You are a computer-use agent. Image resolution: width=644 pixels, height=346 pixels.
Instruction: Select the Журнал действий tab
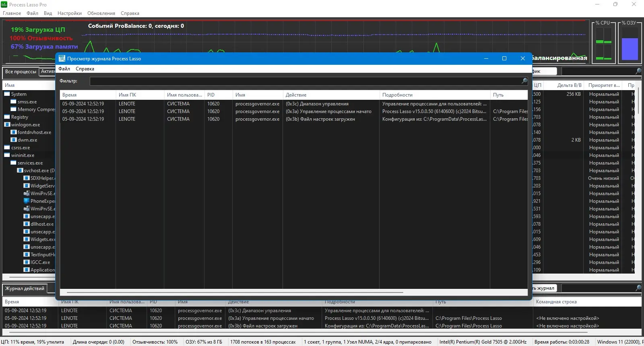pos(25,288)
